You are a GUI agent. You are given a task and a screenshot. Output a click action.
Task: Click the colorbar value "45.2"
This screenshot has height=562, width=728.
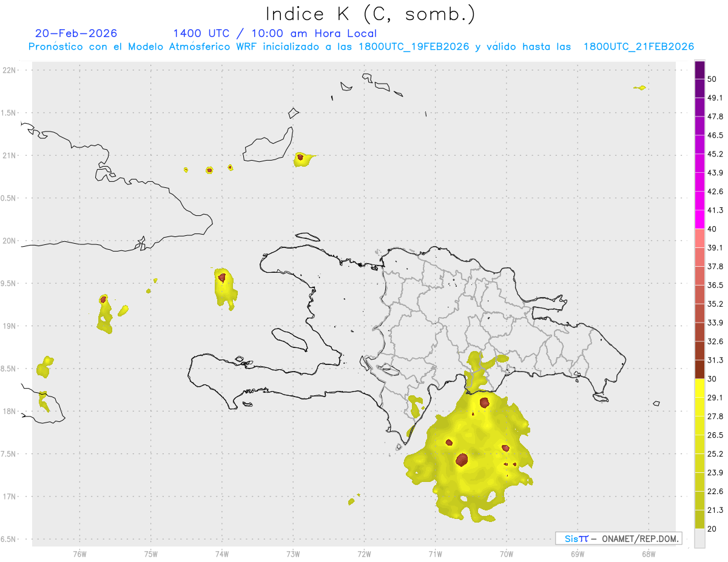tap(715, 154)
